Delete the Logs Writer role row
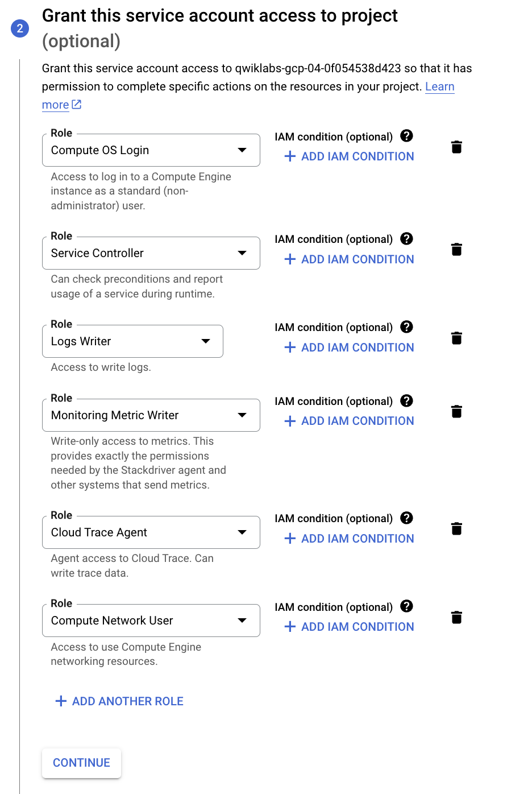The height and width of the screenshot is (794, 532). [x=456, y=338]
